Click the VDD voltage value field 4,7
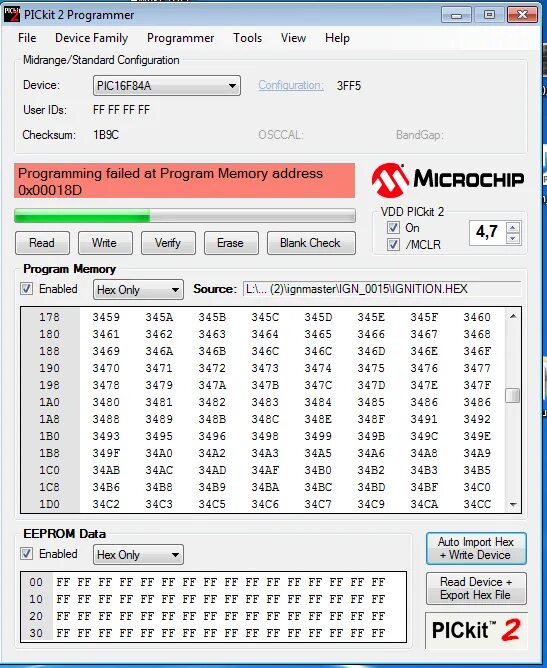547x668 pixels. (x=487, y=233)
